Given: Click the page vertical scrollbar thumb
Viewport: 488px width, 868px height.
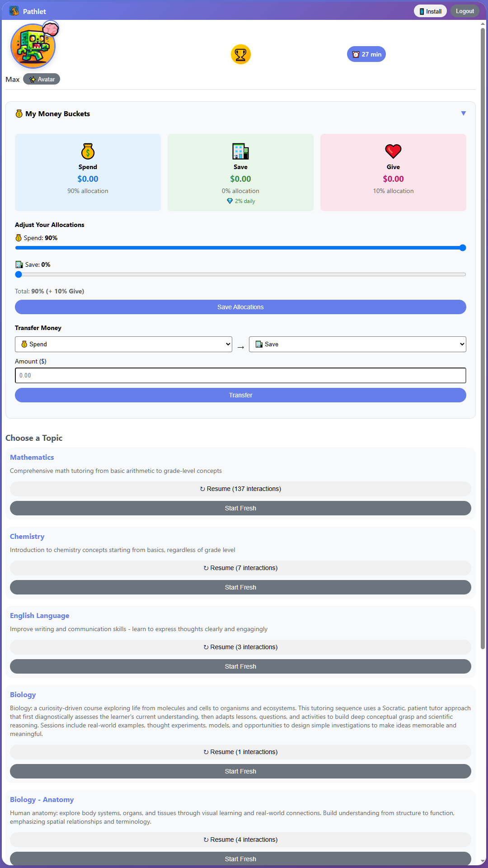Looking at the screenshot, I should [x=483, y=338].
